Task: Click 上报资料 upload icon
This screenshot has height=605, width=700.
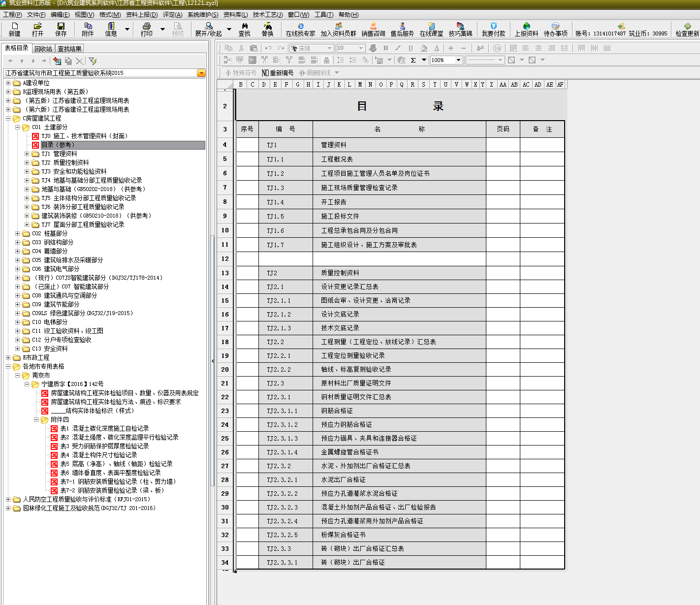Action: pos(526,29)
